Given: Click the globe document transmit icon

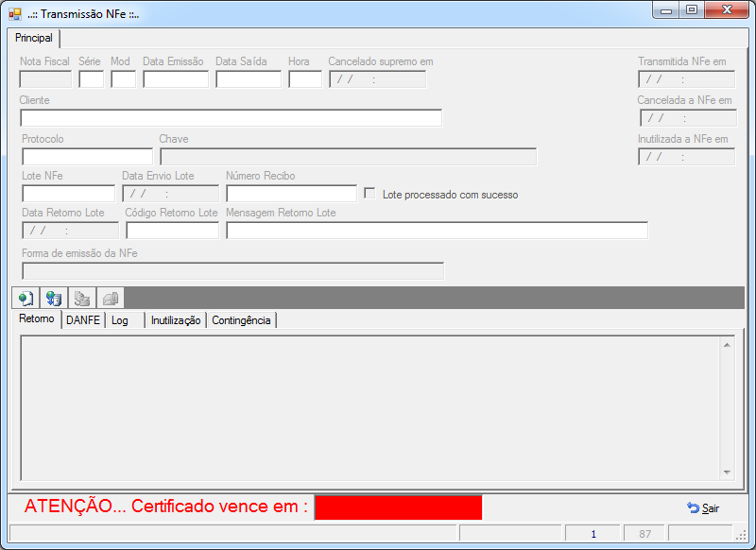Looking at the screenshot, I should [26, 299].
